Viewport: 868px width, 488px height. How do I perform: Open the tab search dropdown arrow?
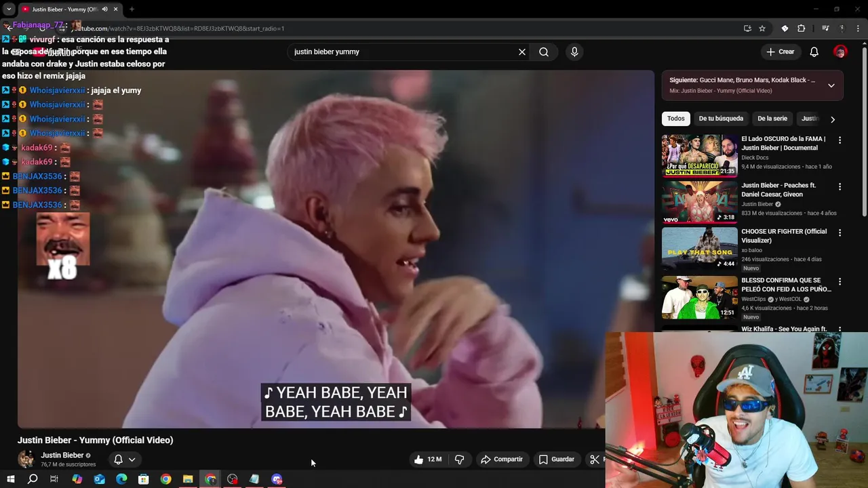coord(8,9)
